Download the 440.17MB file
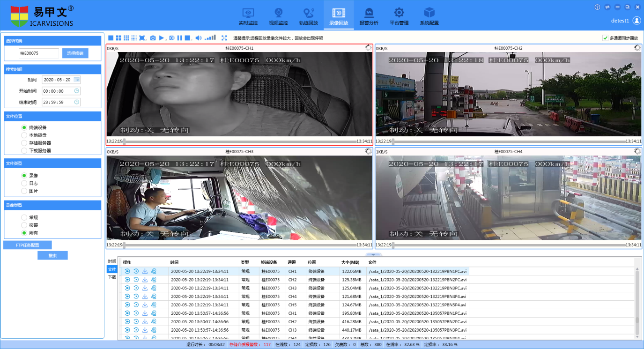The width and height of the screenshot is (644, 349). pyautogui.click(x=145, y=330)
